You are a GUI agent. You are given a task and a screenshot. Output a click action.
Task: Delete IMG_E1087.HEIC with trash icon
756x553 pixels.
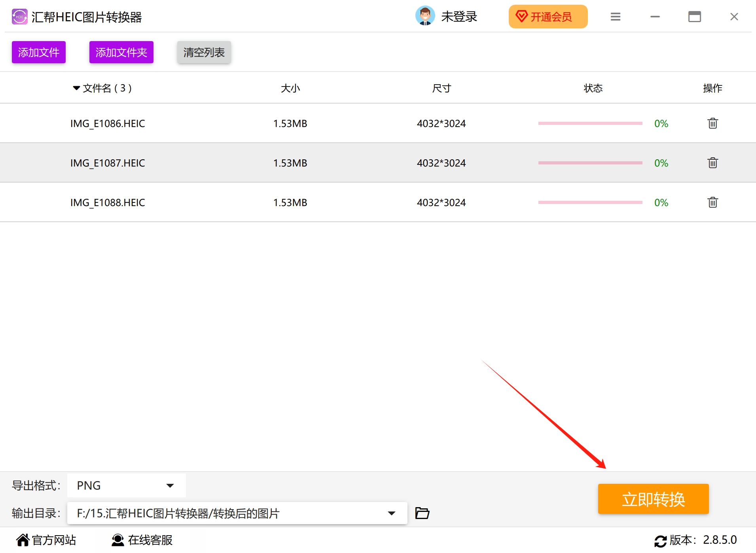[712, 163]
